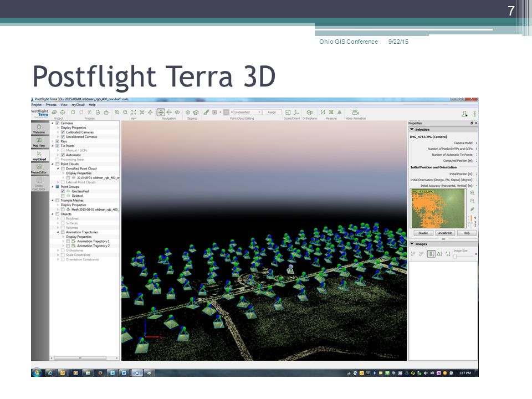Enable the Point Clouds checkbox
Viewport: 532px width, 399px height.
(57, 164)
